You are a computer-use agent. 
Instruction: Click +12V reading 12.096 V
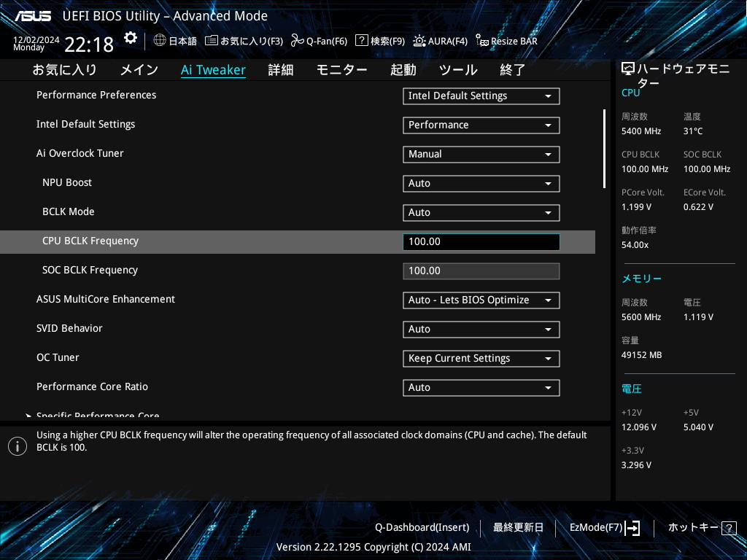coord(639,427)
